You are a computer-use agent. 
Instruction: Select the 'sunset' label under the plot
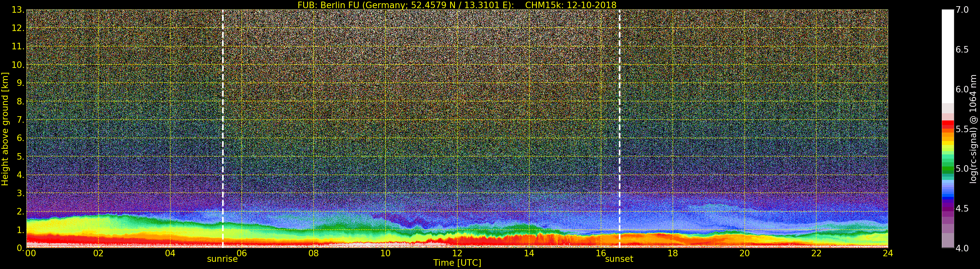pos(619,259)
